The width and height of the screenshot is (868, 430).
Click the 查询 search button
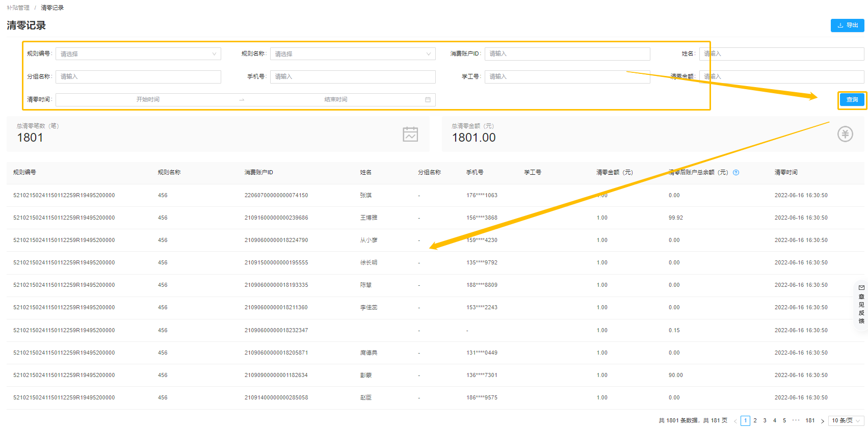point(852,99)
